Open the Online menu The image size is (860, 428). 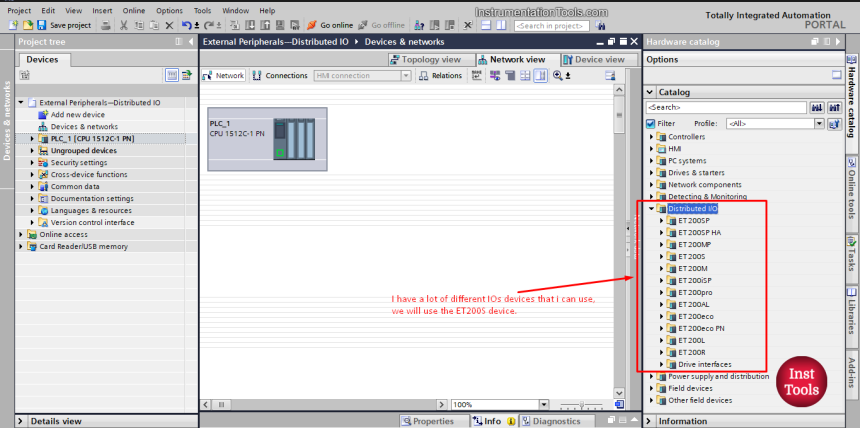coord(133,10)
